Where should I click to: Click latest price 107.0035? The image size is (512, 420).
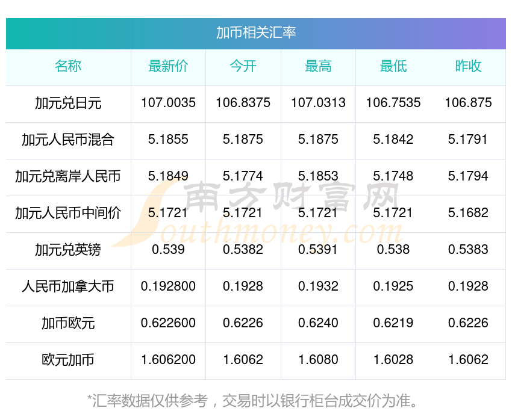pyautogui.click(x=168, y=103)
